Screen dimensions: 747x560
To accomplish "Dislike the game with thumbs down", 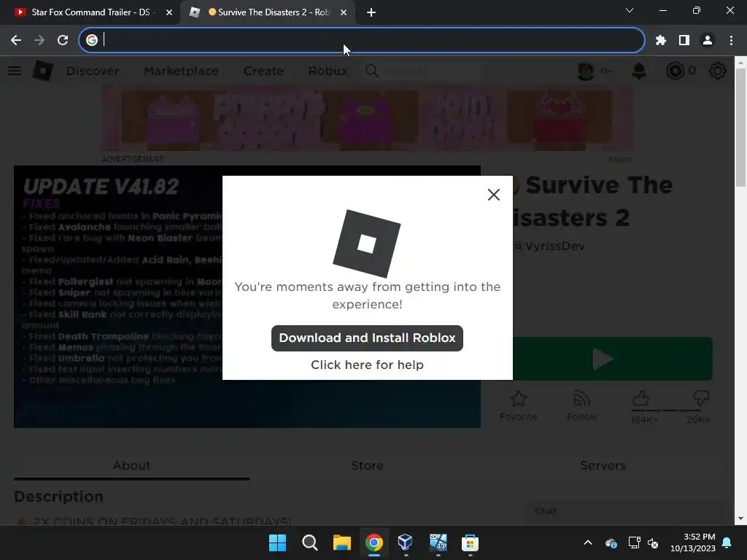I will point(700,400).
